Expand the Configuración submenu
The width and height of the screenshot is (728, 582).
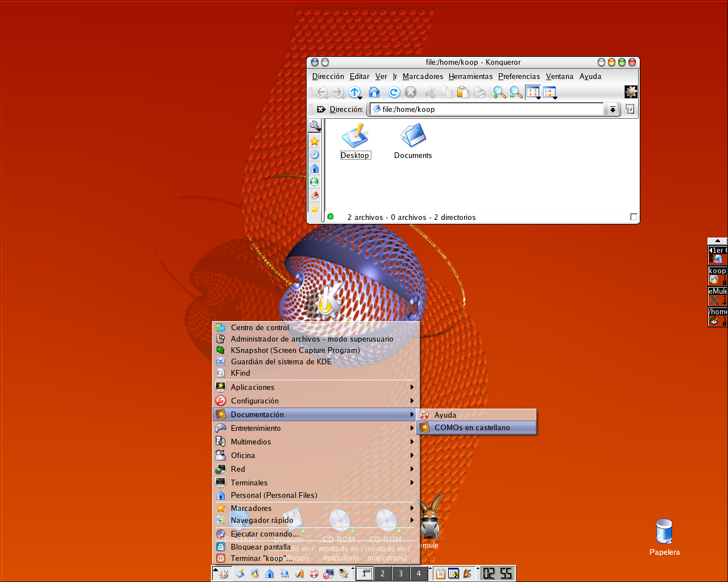(x=316, y=401)
